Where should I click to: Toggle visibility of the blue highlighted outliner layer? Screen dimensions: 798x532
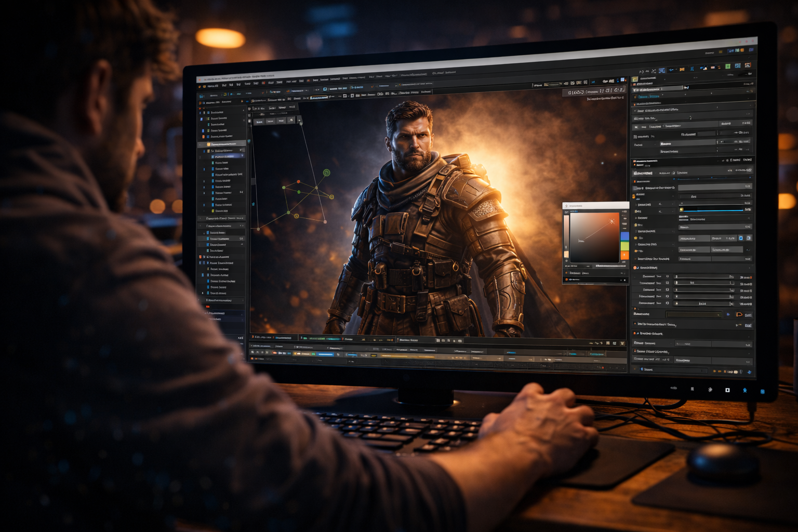click(242, 156)
